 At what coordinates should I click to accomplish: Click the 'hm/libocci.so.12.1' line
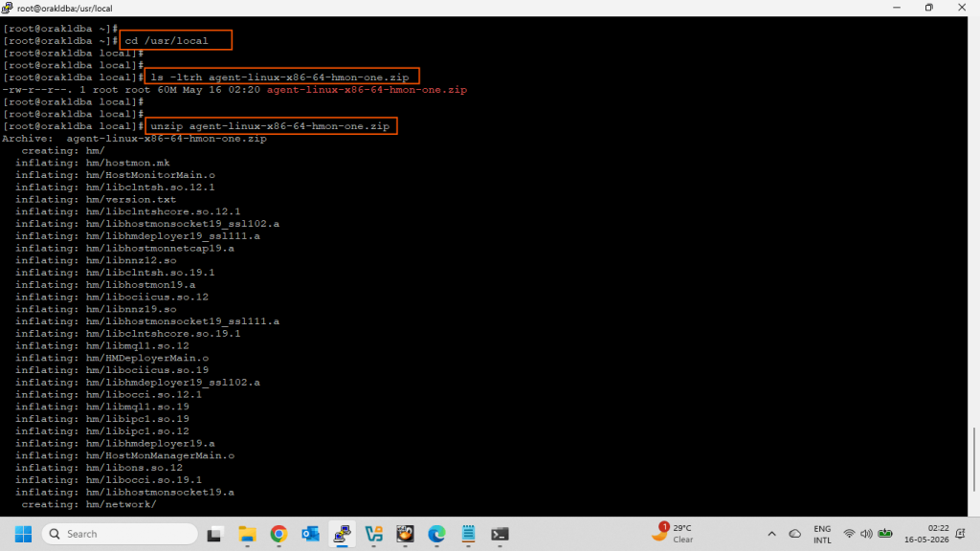coord(109,394)
